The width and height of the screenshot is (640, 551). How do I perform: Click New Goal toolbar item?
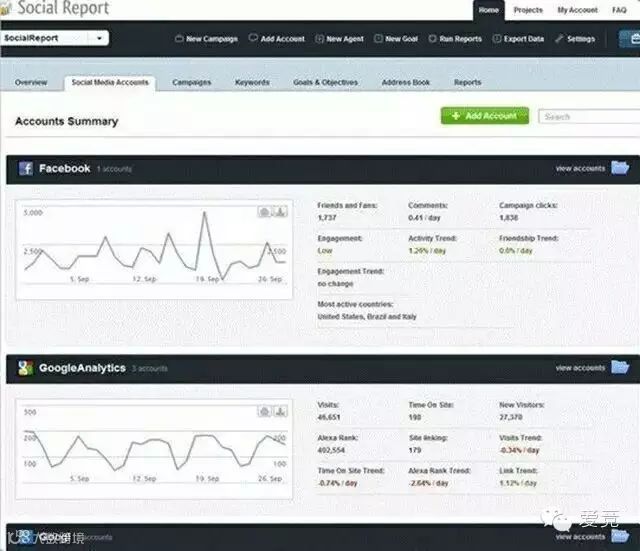[396, 39]
